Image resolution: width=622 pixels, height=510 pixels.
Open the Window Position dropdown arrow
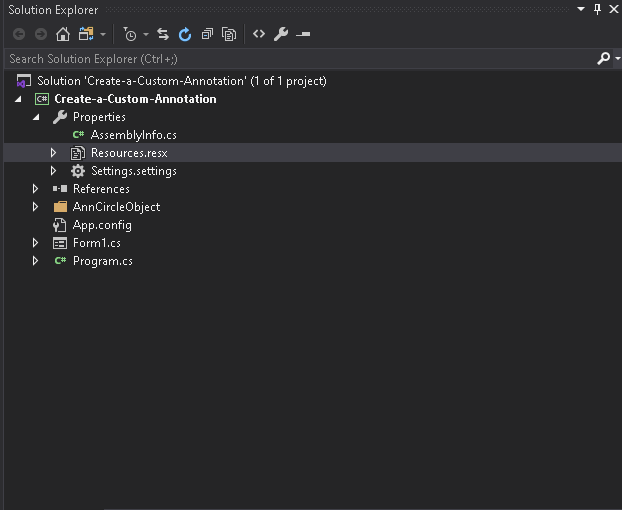[582, 9]
